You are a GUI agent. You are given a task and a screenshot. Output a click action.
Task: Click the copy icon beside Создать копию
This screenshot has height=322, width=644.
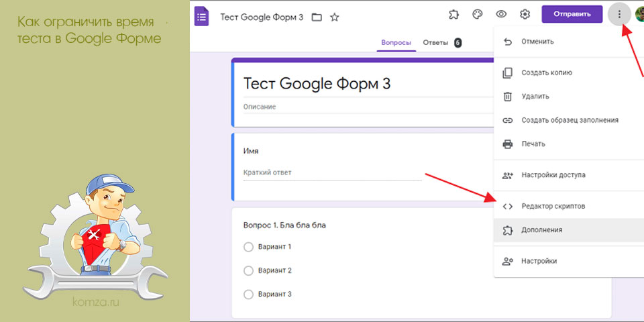pyautogui.click(x=508, y=73)
